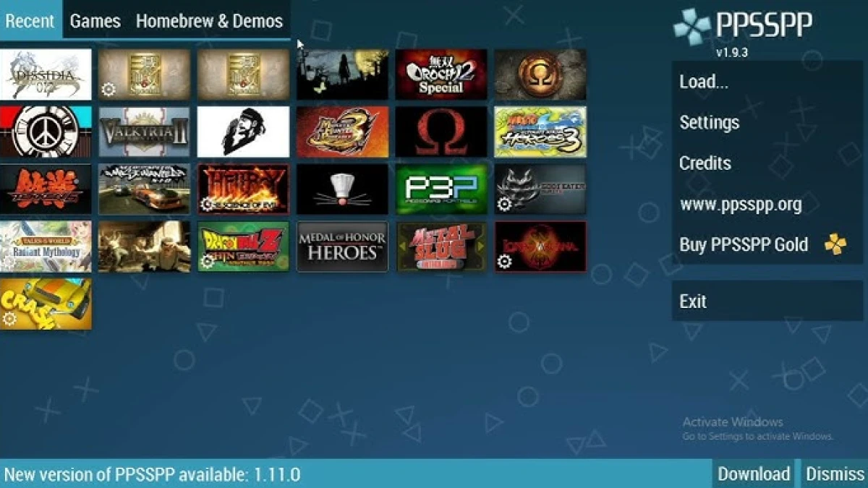
Task: Start Monster Hunter Portable 3rd
Action: click(x=343, y=132)
